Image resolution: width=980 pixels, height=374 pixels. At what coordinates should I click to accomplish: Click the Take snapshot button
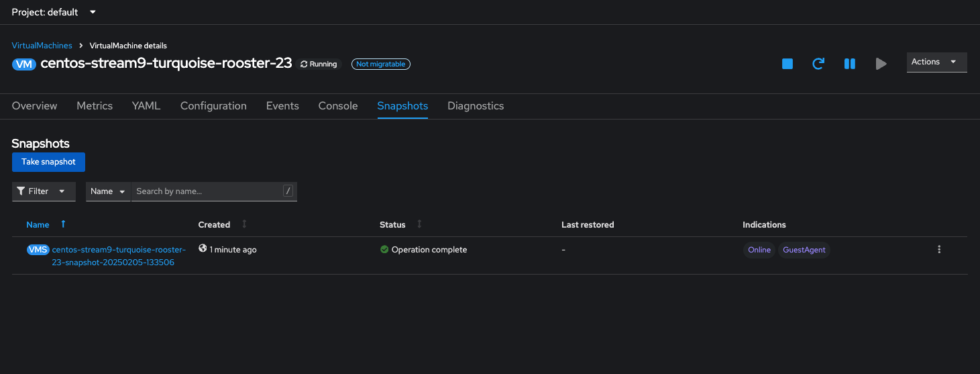pos(48,162)
